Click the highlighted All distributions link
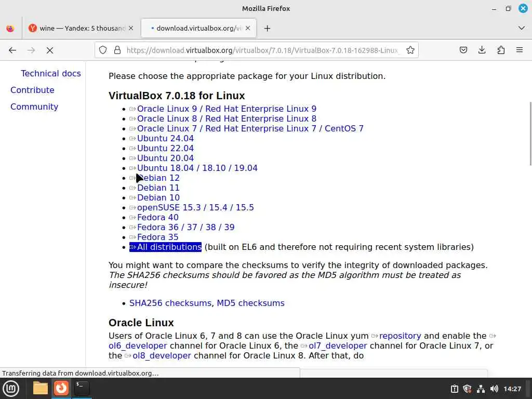Image resolution: width=532 pixels, height=399 pixels. tap(166, 247)
